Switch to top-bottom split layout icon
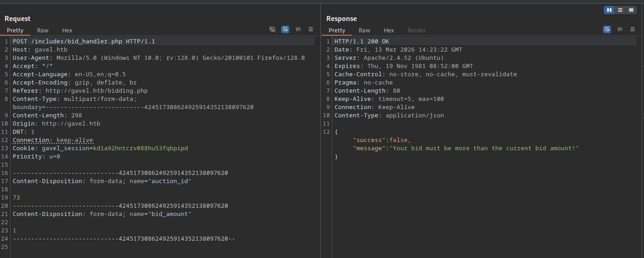 coord(620,10)
